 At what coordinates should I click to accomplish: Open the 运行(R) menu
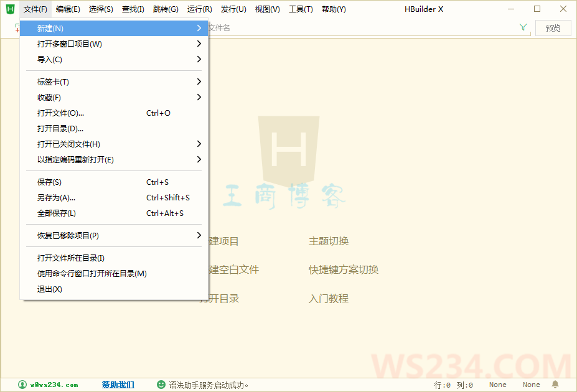coord(199,9)
